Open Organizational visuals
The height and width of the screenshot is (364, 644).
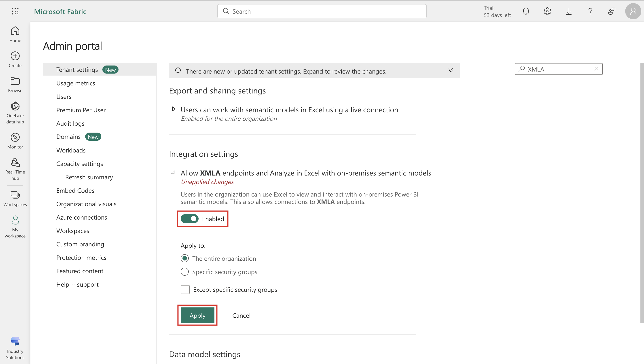pos(86,204)
